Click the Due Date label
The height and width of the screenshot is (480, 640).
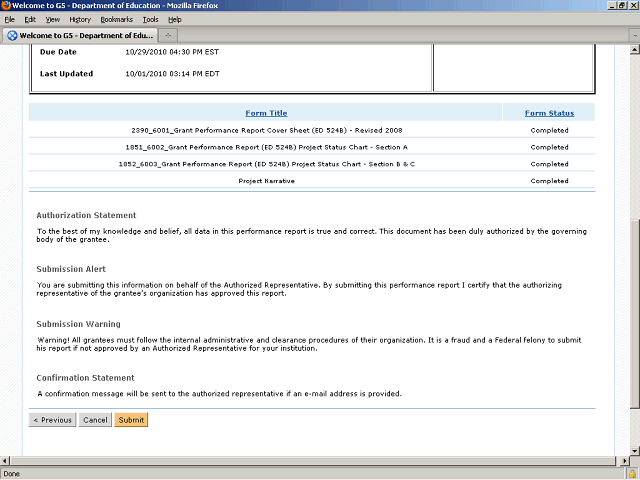58,52
